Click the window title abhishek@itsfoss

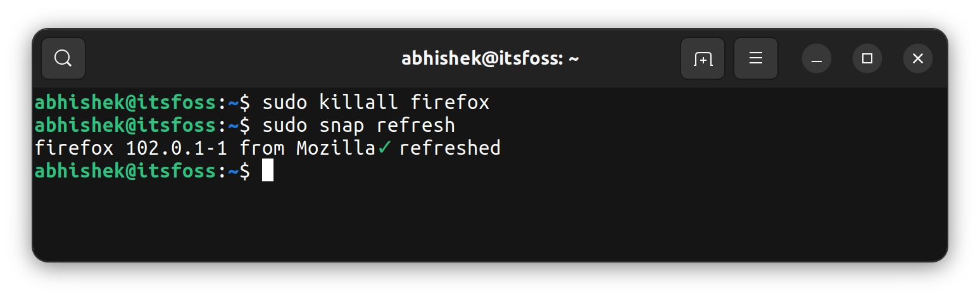pos(490,59)
